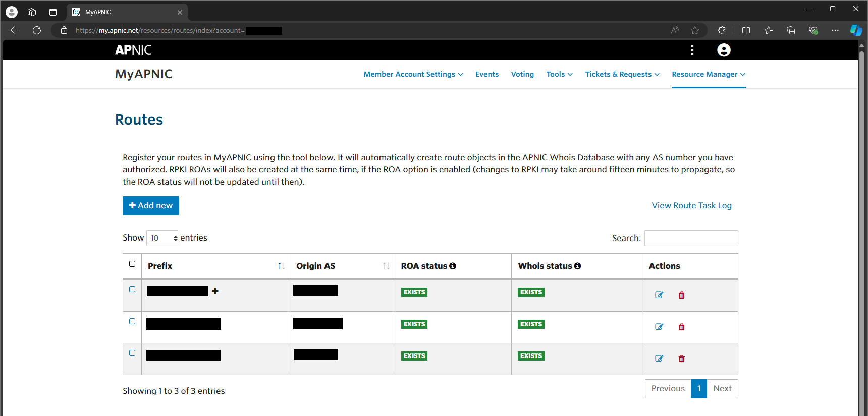The image size is (868, 416).
Task: Open the Events menu item
Action: [487, 74]
